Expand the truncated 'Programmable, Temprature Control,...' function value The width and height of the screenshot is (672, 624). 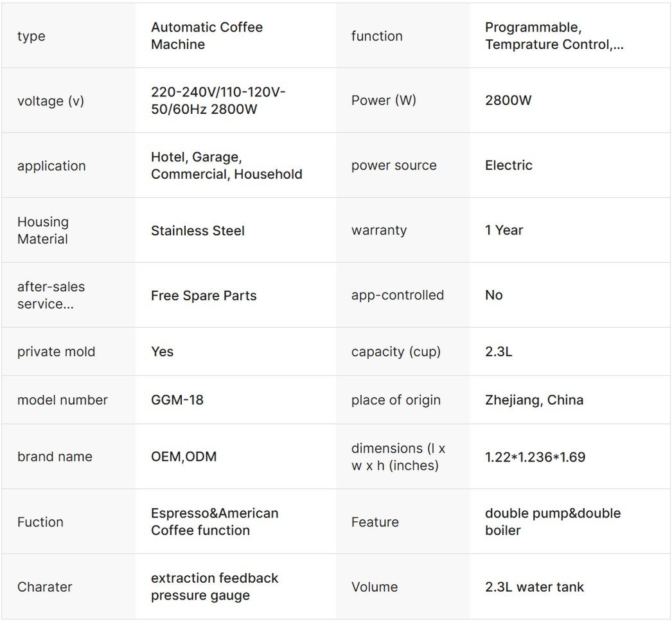[x=554, y=36]
